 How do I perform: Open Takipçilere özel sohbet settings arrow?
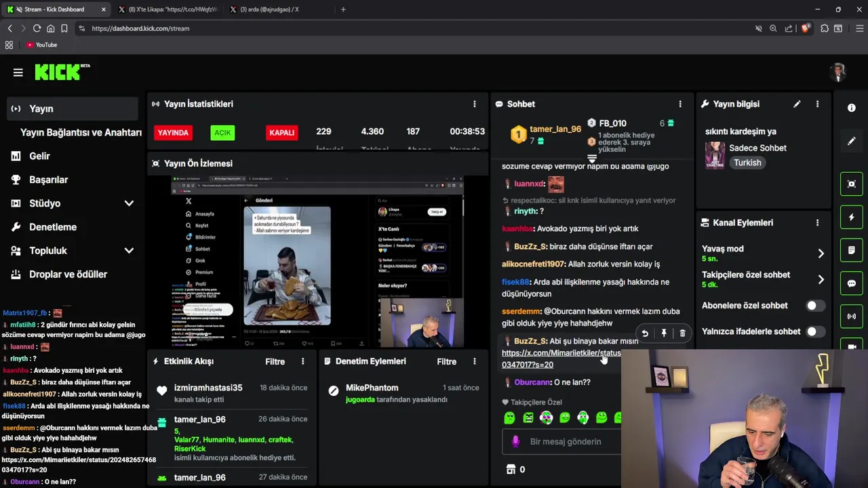(821, 279)
